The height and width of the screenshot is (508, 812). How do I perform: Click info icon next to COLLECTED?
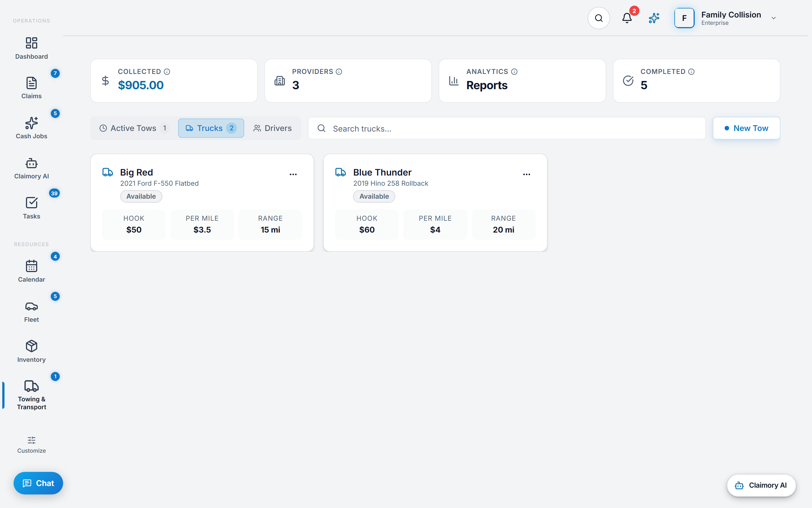click(167, 72)
